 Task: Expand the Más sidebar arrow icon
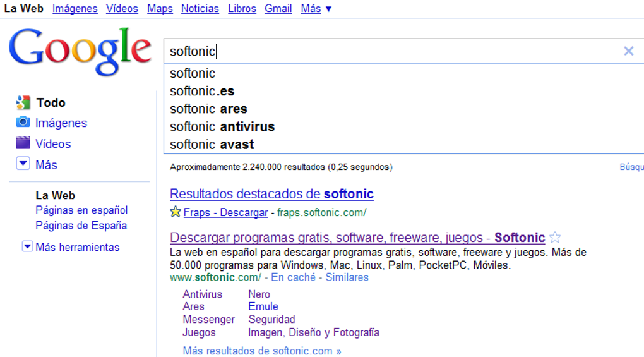pyautogui.click(x=23, y=164)
